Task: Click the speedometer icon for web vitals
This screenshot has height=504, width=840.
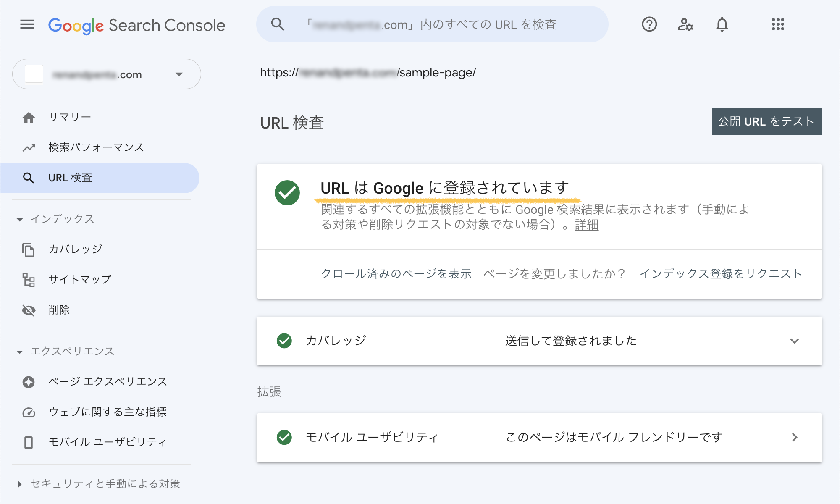Action: (x=29, y=412)
